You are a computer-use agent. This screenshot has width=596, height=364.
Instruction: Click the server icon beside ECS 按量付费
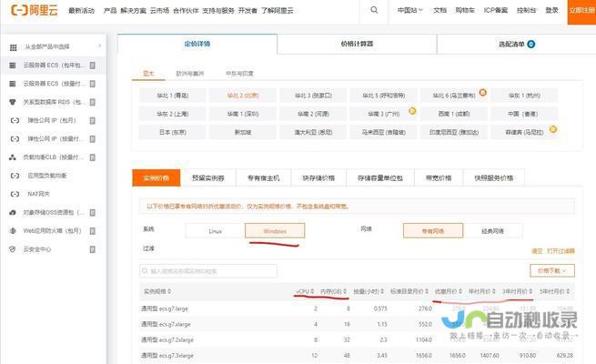pyautogui.click(x=13, y=84)
